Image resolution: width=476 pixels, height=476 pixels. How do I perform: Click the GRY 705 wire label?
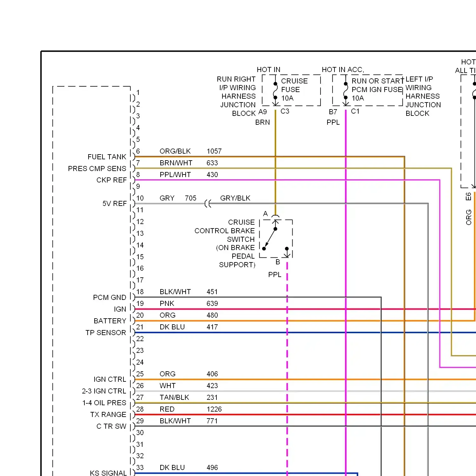tap(178, 198)
